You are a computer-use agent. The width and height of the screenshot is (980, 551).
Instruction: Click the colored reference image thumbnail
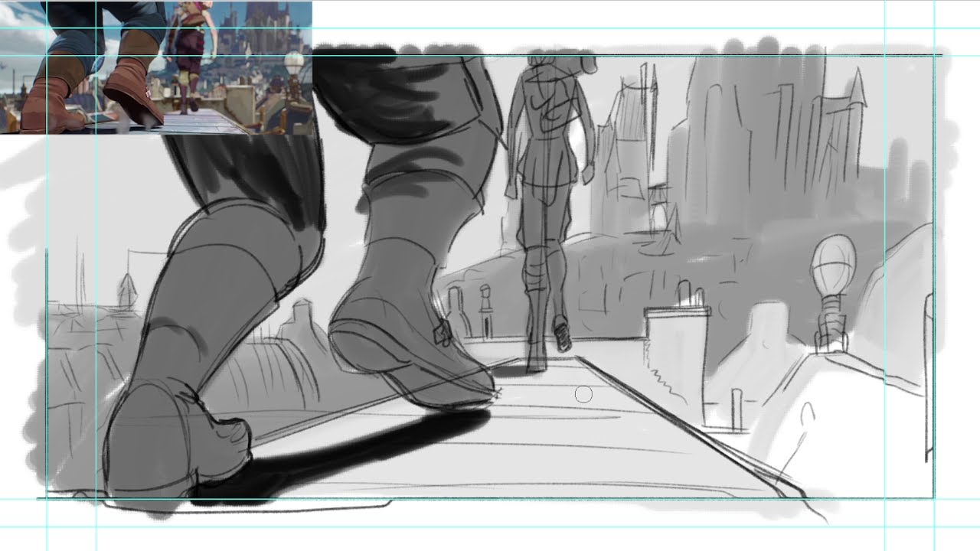156,67
